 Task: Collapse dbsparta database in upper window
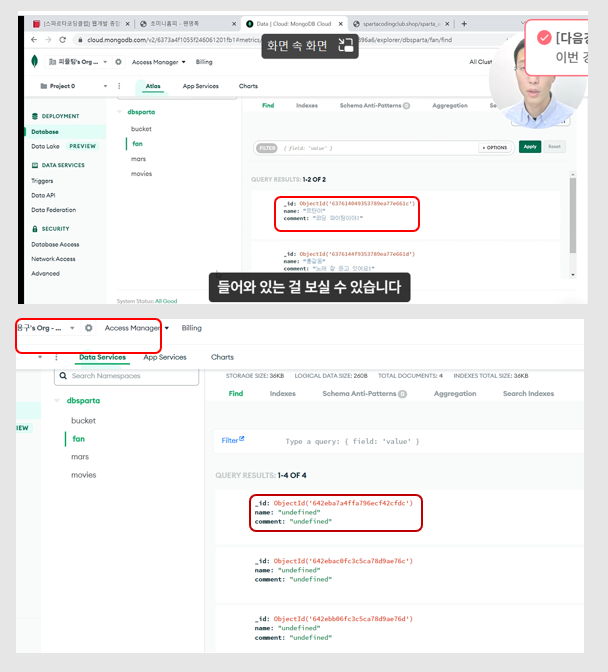click(x=119, y=112)
